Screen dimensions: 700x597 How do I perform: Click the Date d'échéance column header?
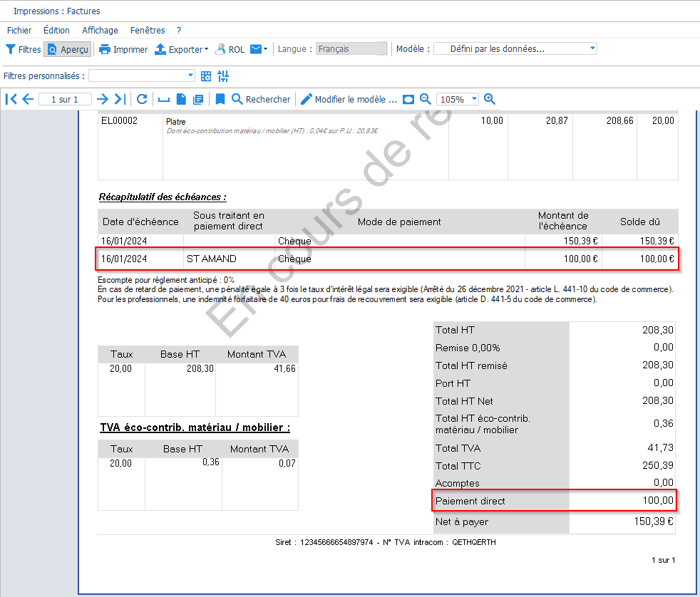click(x=140, y=222)
